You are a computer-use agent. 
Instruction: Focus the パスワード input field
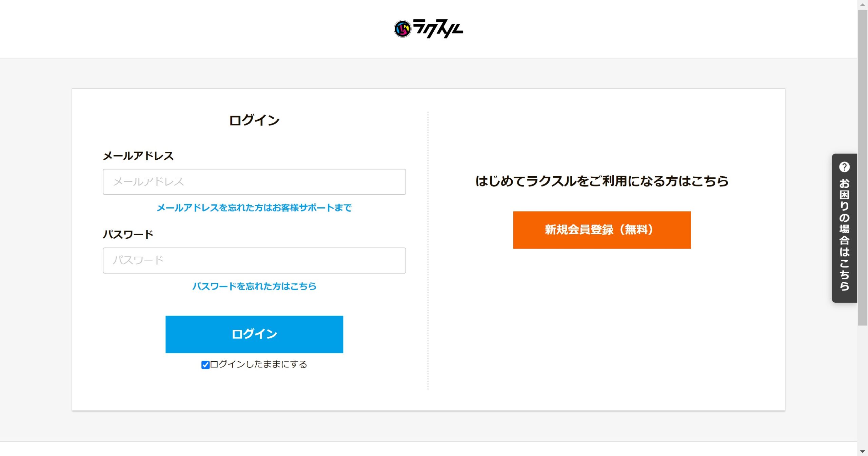(x=254, y=260)
